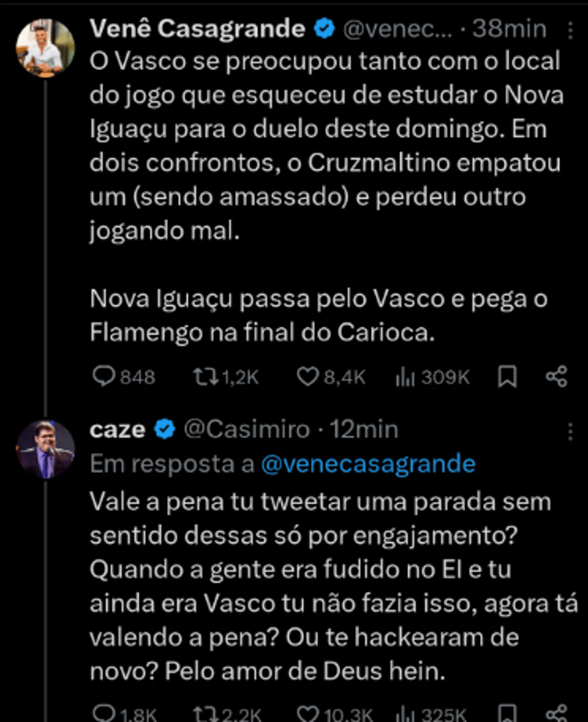The height and width of the screenshot is (722, 588).
Task: View analytics showing 309K views
Action: click(x=405, y=377)
